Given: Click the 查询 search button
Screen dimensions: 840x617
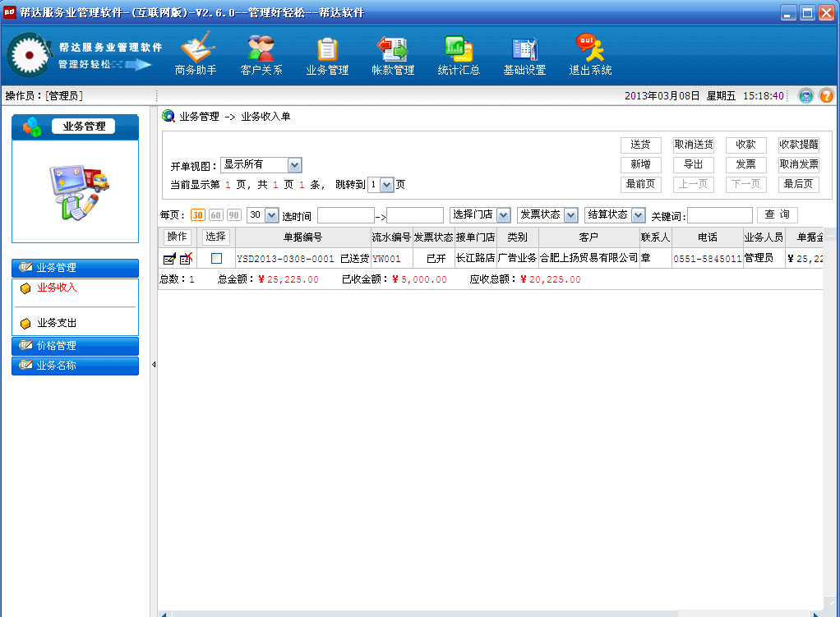Looking at the screenshot, I should pos(777,215).
